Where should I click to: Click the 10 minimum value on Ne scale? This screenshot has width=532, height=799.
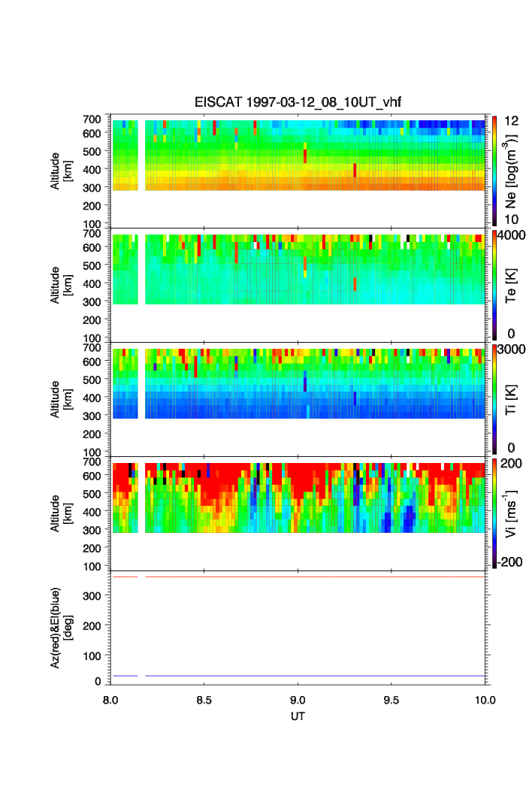pyautogui.click(x=511, y=219)
